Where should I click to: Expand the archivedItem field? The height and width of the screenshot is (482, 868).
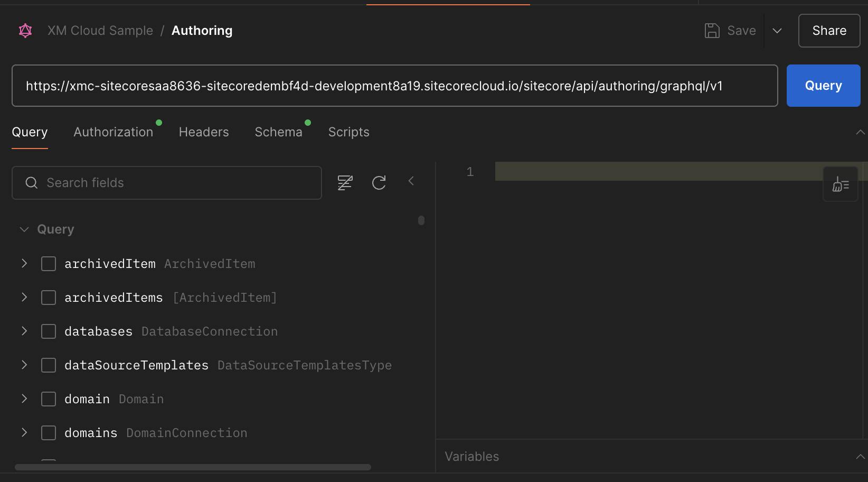24,263
